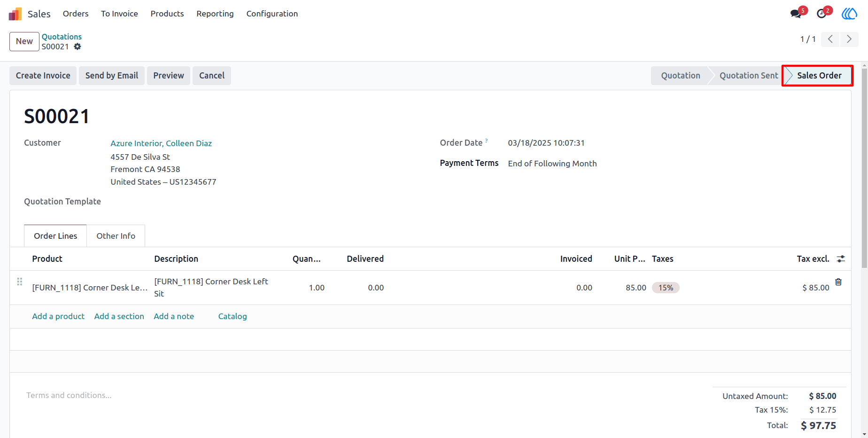Open the Sales app home icon

pos(15,14)
